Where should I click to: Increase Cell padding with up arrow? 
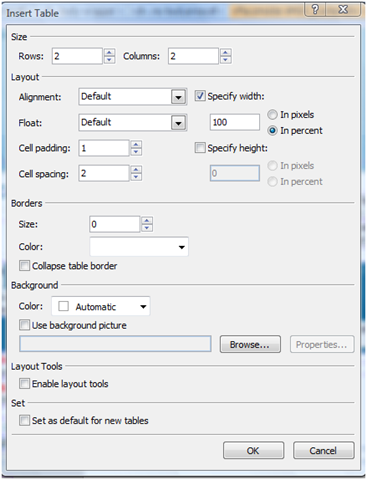coord(136,144)
